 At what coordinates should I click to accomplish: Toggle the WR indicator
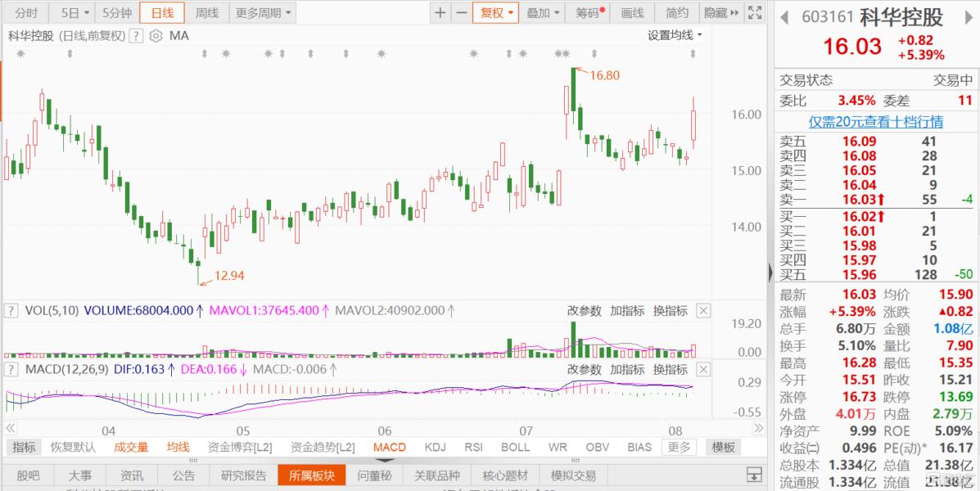(x=558, y=448)
